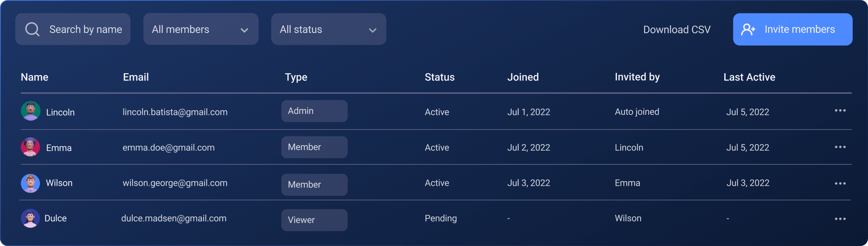Open the All members filter dropdown
Screen dimensions: 868x246
pyautogui.click(x=201, y=29)
